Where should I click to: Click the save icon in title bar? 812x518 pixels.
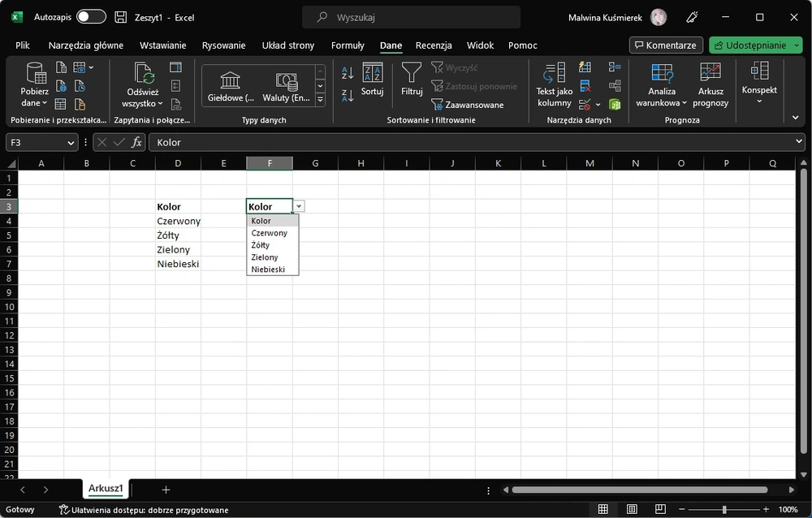[121, 17]
